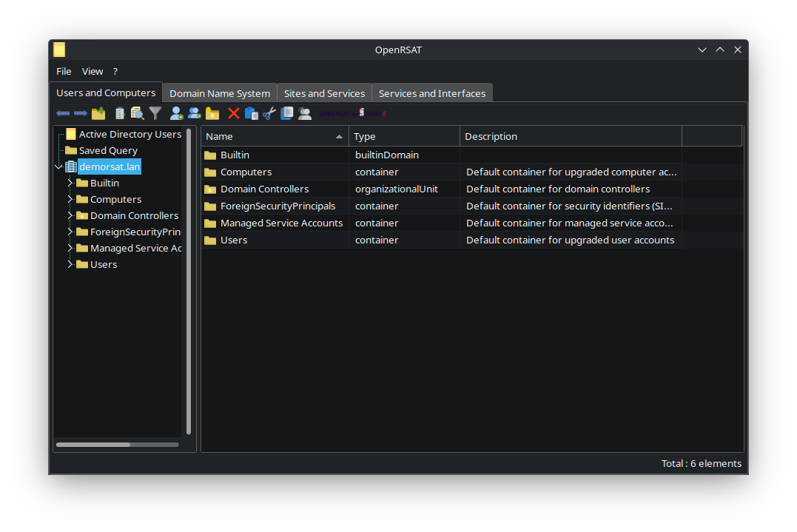Click the forward navigation arrow

click(80, 113)
